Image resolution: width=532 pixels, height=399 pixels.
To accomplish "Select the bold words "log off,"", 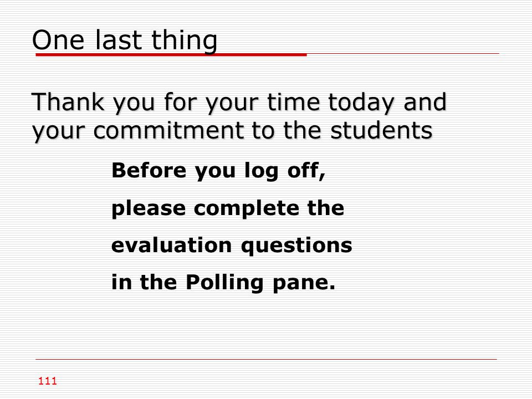I will [285, 171].
